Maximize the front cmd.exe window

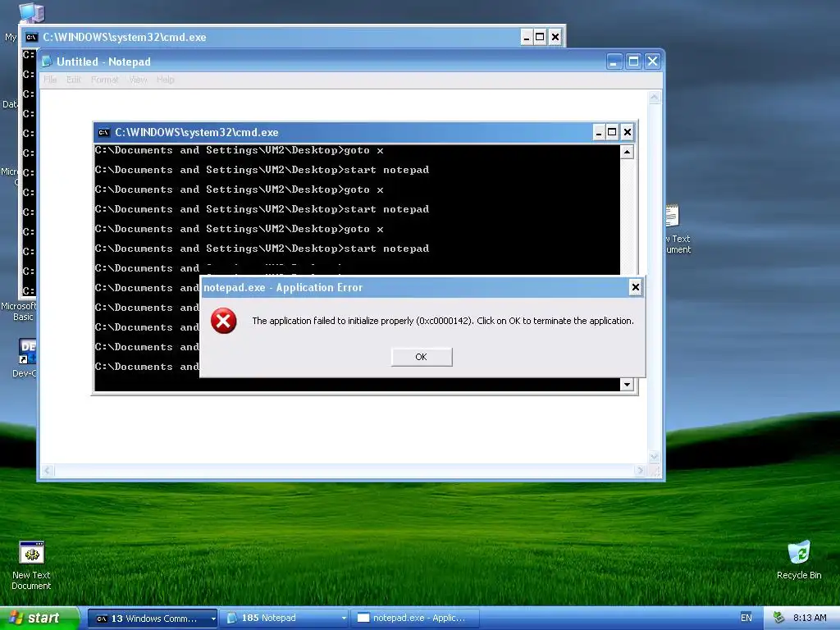point(612,132)
